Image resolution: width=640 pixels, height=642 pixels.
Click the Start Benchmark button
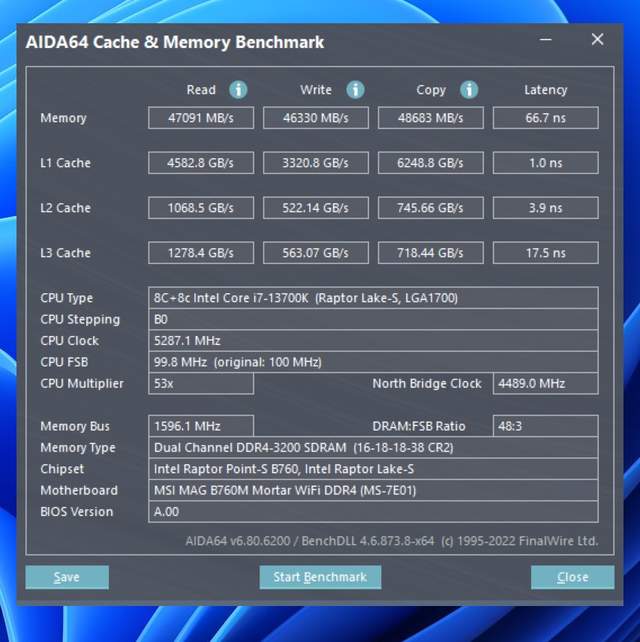click(x=320, y=577)
